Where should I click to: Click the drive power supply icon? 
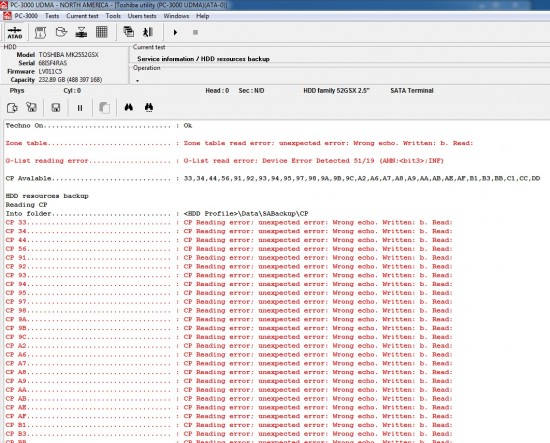(81, 32)
